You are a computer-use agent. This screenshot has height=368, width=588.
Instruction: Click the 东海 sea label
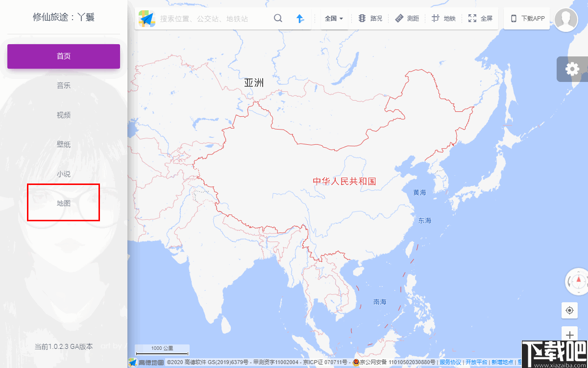(x=425, y=220)
